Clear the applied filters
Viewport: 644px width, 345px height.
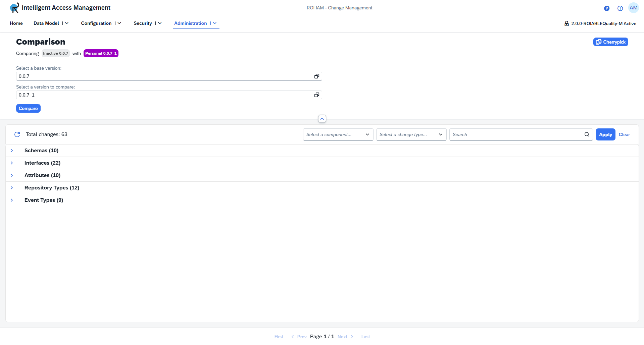coord(624,134)
